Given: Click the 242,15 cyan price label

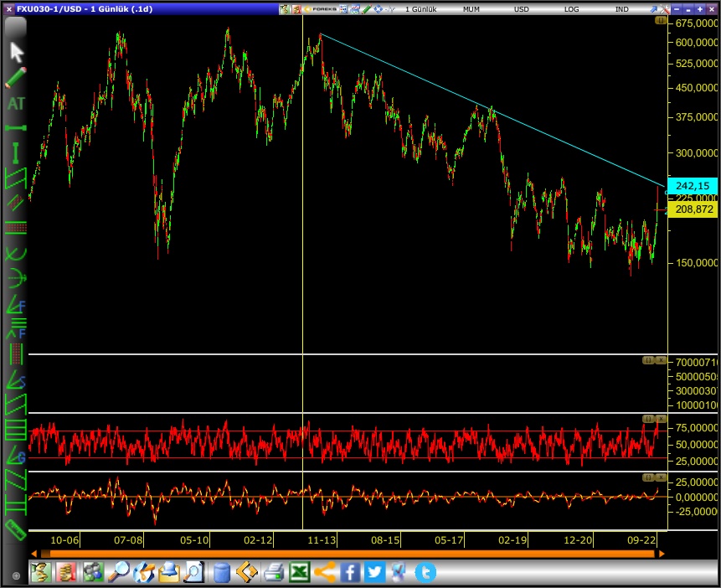Looking at the screenshot, I should pyautogui.click(x=692, y=186).
